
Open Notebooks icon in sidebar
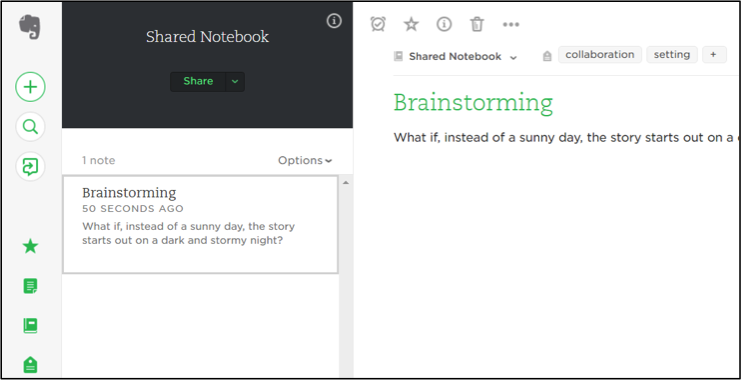(x=30, y=326)
